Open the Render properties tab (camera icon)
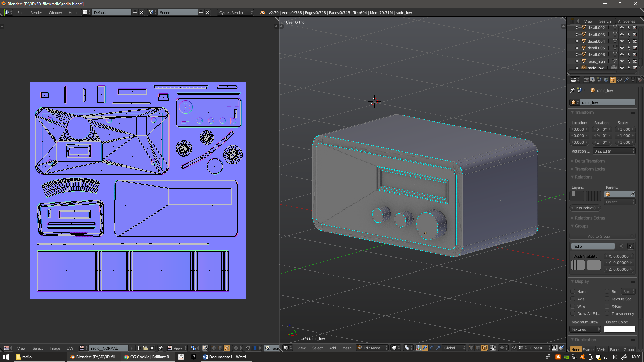644x362 pixels. (x=586, y=80)
